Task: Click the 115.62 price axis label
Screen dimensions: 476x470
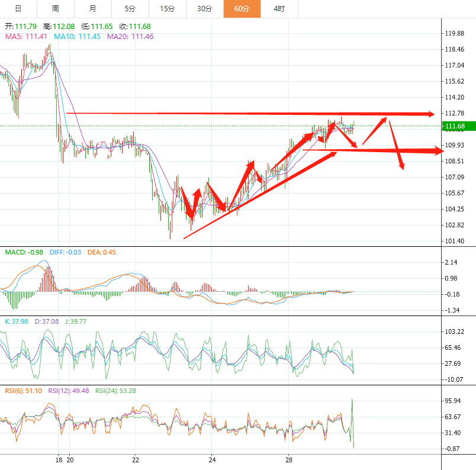Action: click(x=455, y=81)
